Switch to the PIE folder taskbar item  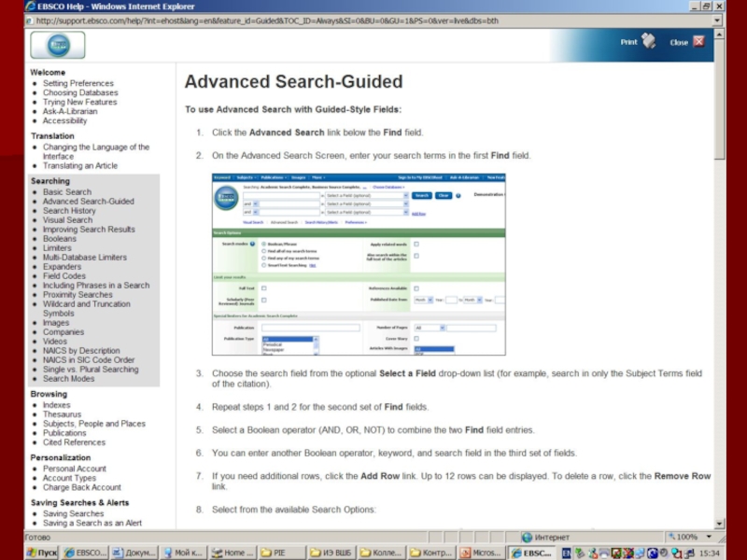[282, 553]
